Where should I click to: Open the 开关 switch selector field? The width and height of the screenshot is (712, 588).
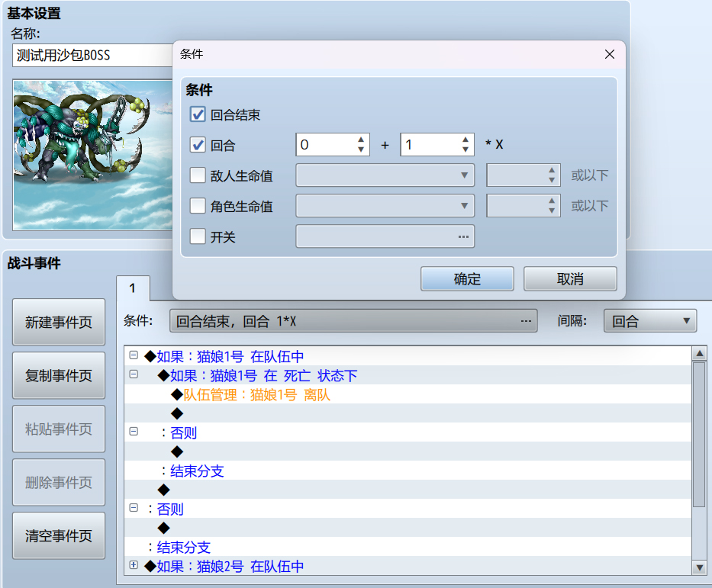(385, 236)
